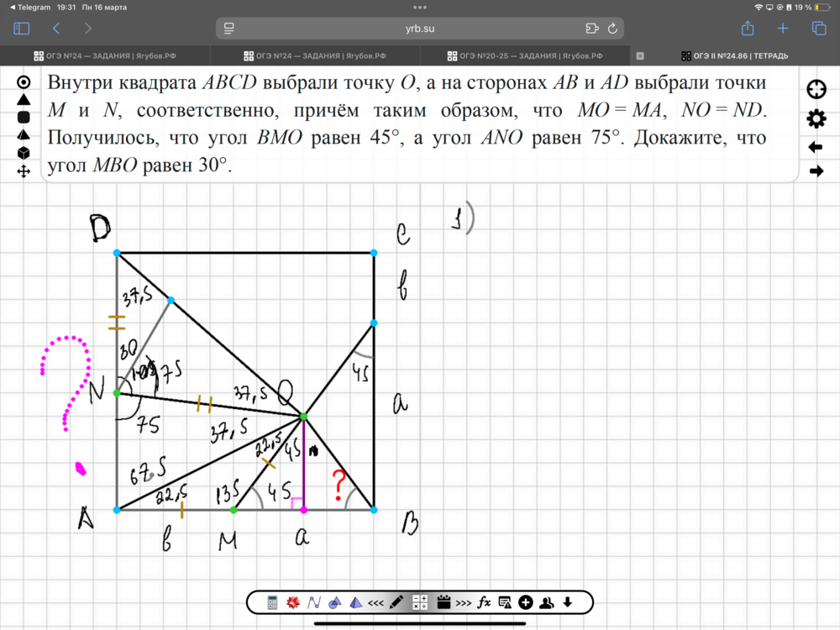Click the black plus circle icon
The height and width of the screenshot is (630, 840).
tap(526, 602)
